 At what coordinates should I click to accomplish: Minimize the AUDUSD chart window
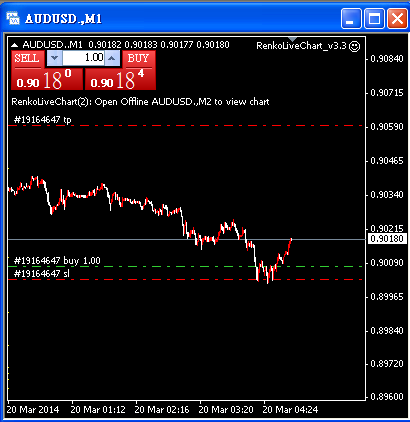[x=351, y=18]
